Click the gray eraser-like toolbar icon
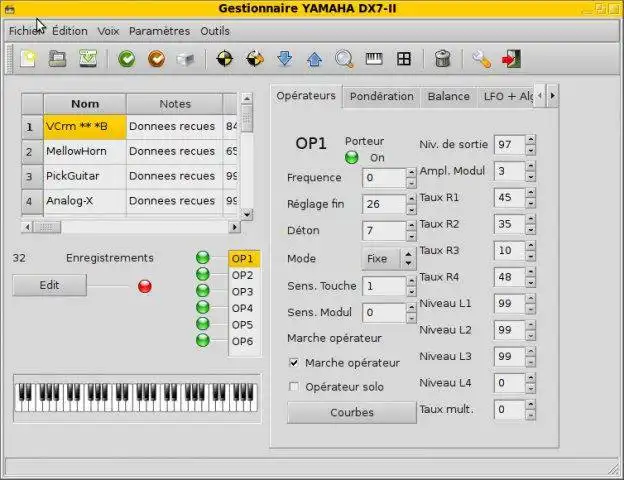 (x=186, y=60)
